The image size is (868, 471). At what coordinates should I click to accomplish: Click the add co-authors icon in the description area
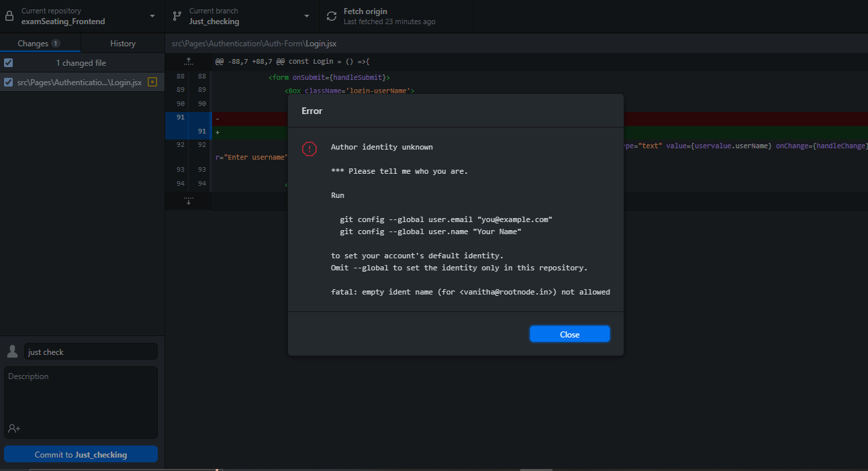click(14, 429)
